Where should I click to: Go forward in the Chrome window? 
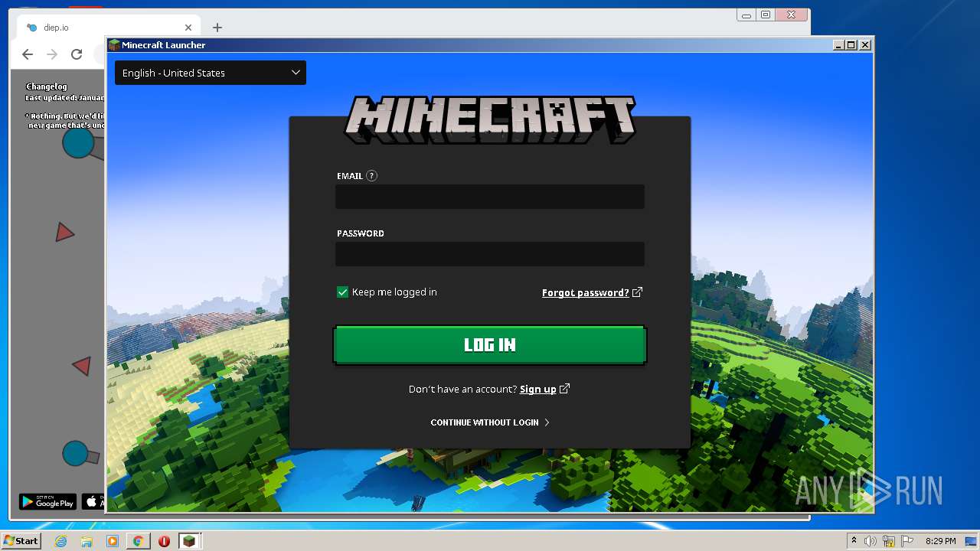click(52, 54)
